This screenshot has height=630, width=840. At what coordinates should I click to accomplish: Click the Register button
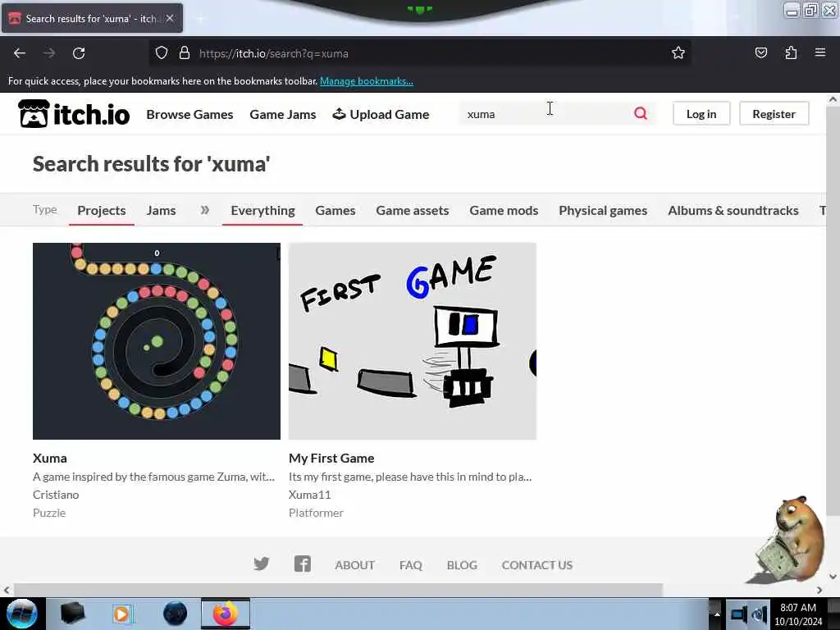click(774, 113)
